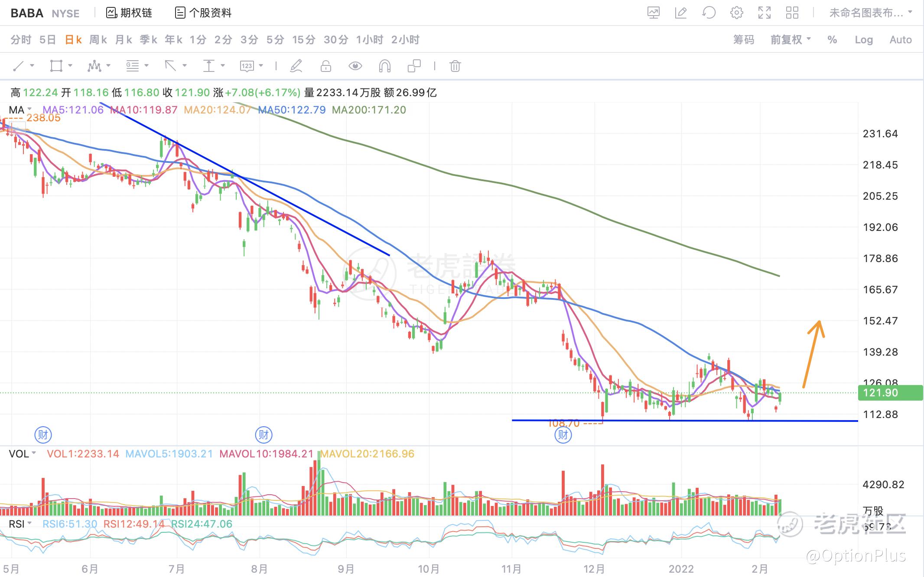924x577 pixels.
Task: Switch to 1小时 hourly chart
Action: click(x=370, y=40)
